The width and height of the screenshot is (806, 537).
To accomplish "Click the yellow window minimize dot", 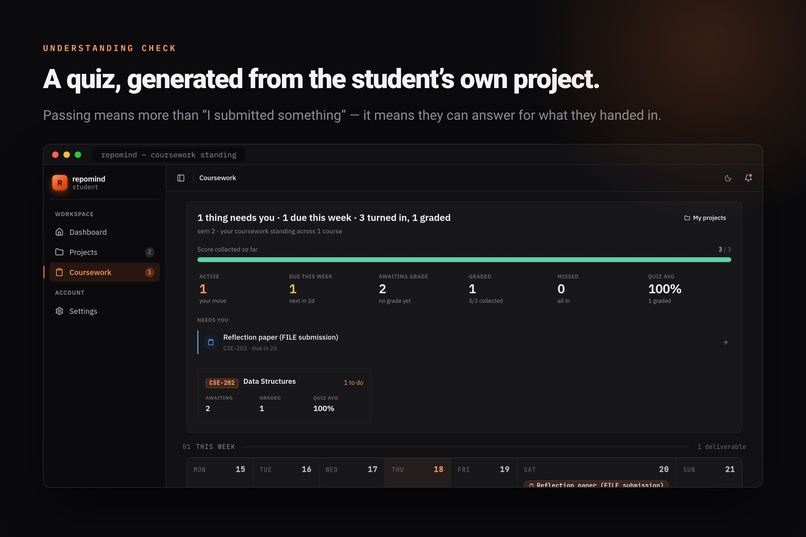I will click(67, 155).
